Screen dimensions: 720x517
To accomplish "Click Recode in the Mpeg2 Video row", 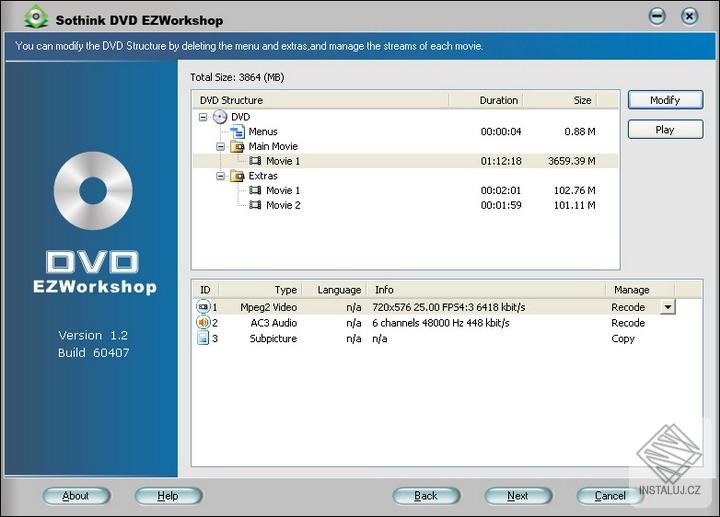I will [628, 307].
